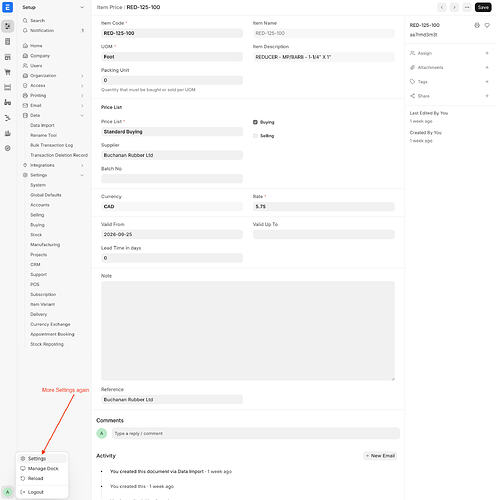496x500 pixels.
Task: Click the UOM Foot field
Action: (172, 57)
